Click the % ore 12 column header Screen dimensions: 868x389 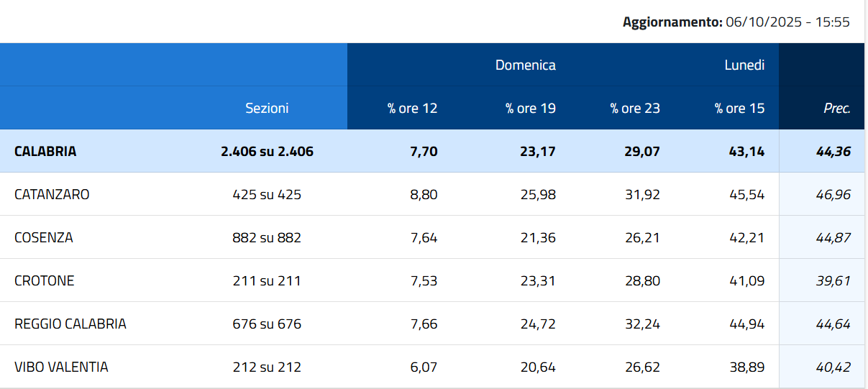tap(413, 109)
